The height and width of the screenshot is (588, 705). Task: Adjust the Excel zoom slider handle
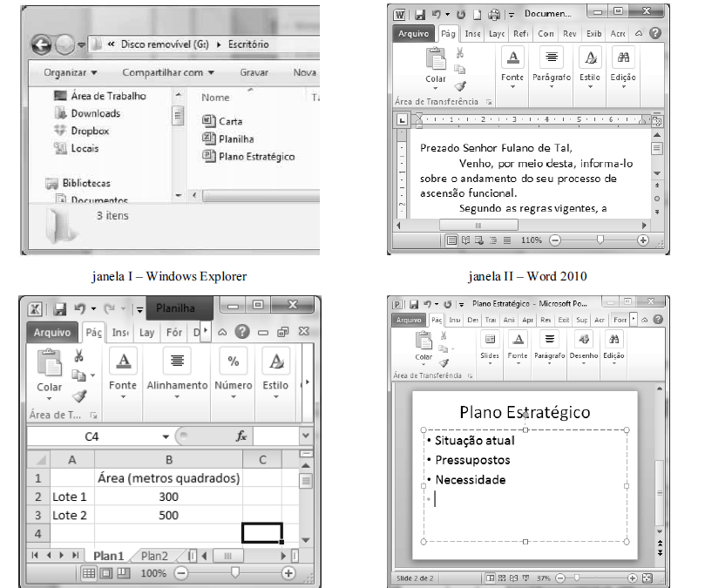(234, 572)
